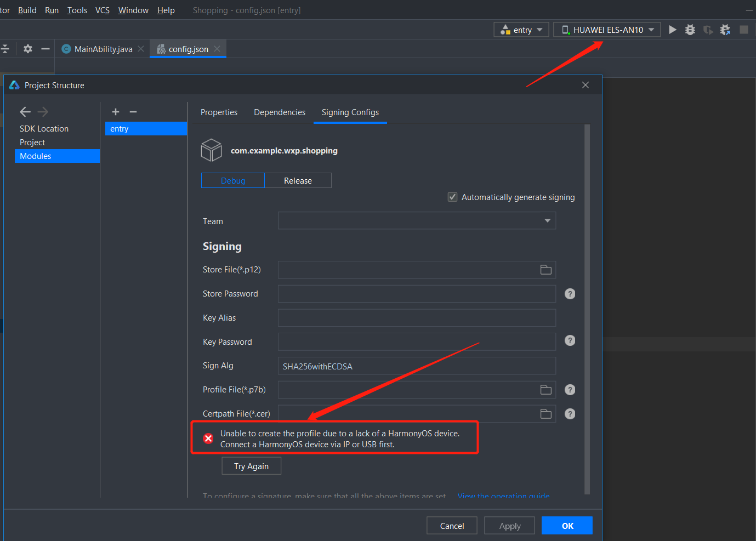Open help icon next to Certpath File
The height and width of the screenshot is (541, 756).
point(570,414)
